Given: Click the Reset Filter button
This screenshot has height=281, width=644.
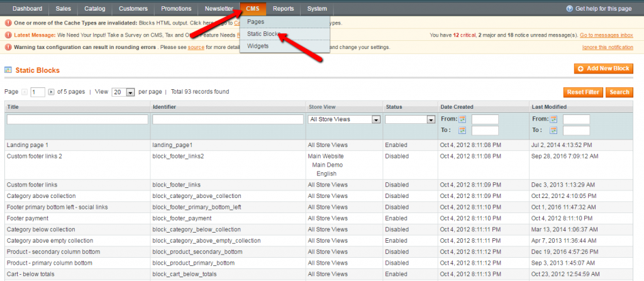Looking at the screenshot, I should [582, 92].
